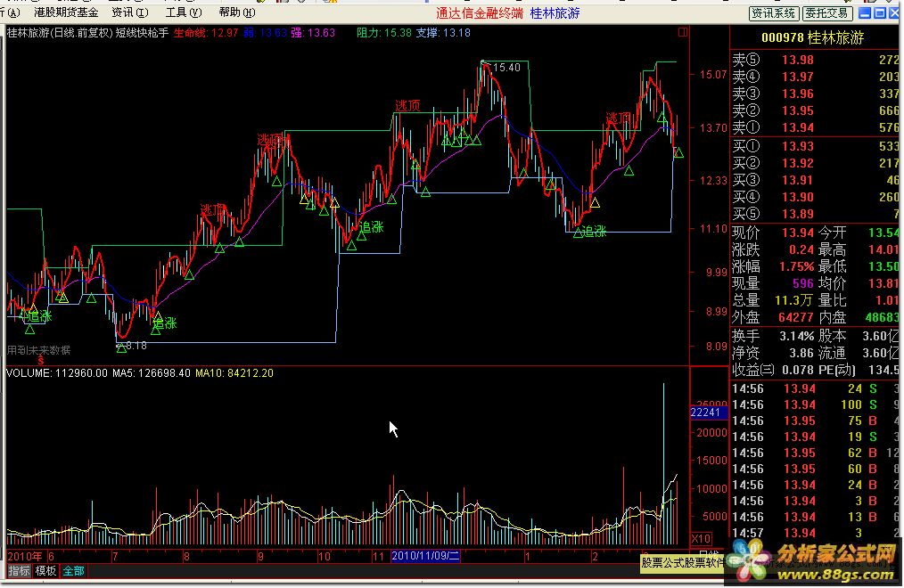The height and width of the screenshot is (588, 904).
Task: Select the 买③ row at 13.91
Action: coord(815,180)
